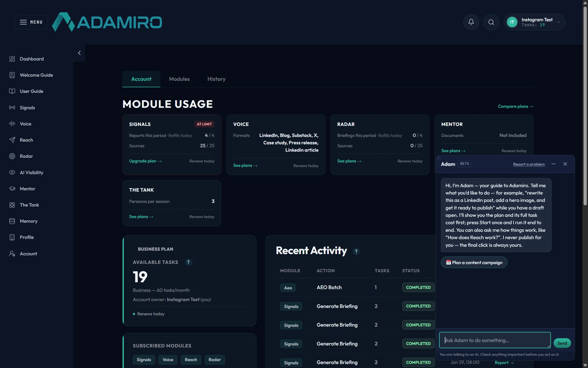
Task: Close the Adam chat panel
Action: pyautogui.click(x=565, y=164)
